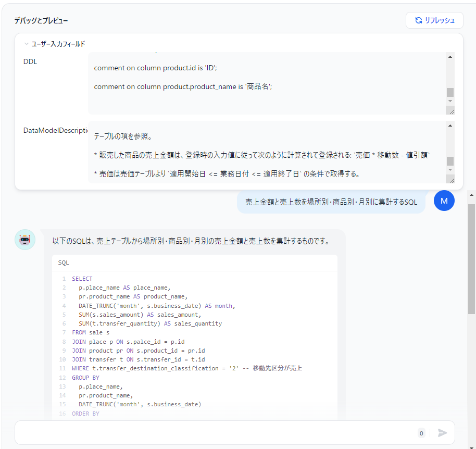Click DDL field scrollbar up arrow
The height and width of the screenshot is (449, 476).
click(450, 57)
